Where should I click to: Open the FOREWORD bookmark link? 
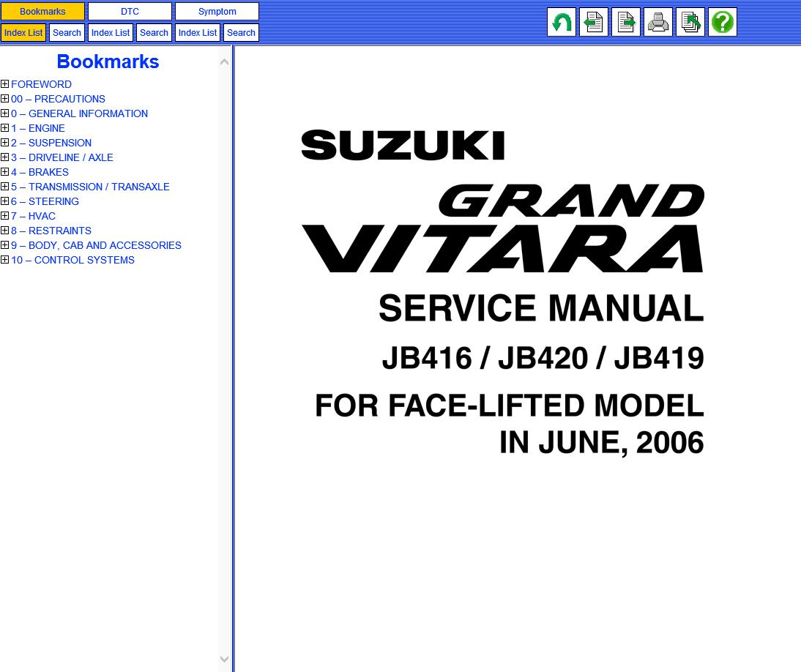42,84
